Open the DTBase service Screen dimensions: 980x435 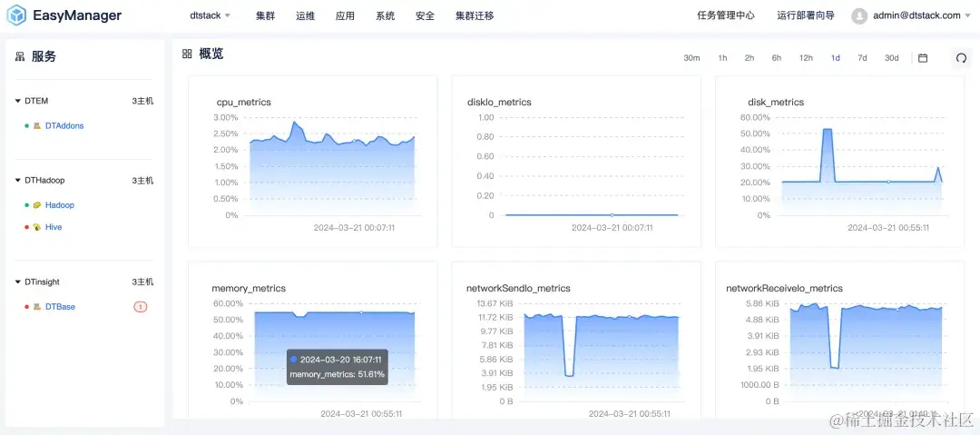click(60, 307)
